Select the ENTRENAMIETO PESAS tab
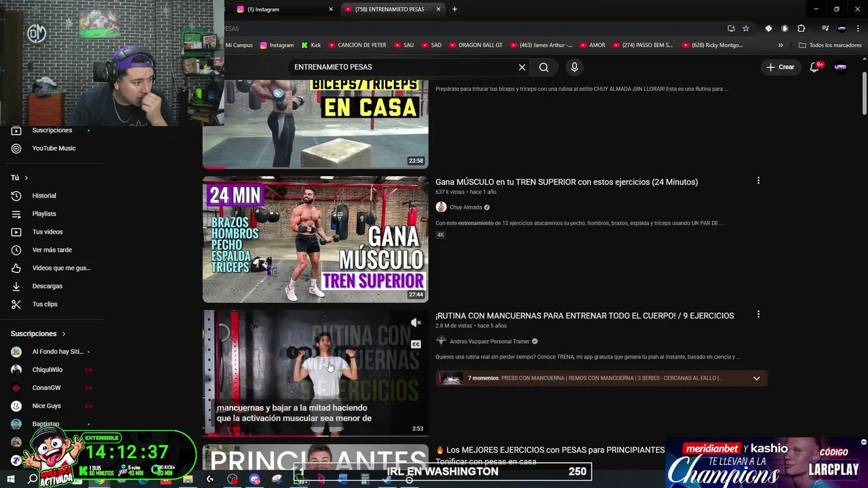868x488 pixels. pyautogui.click(x=393, y=9)
